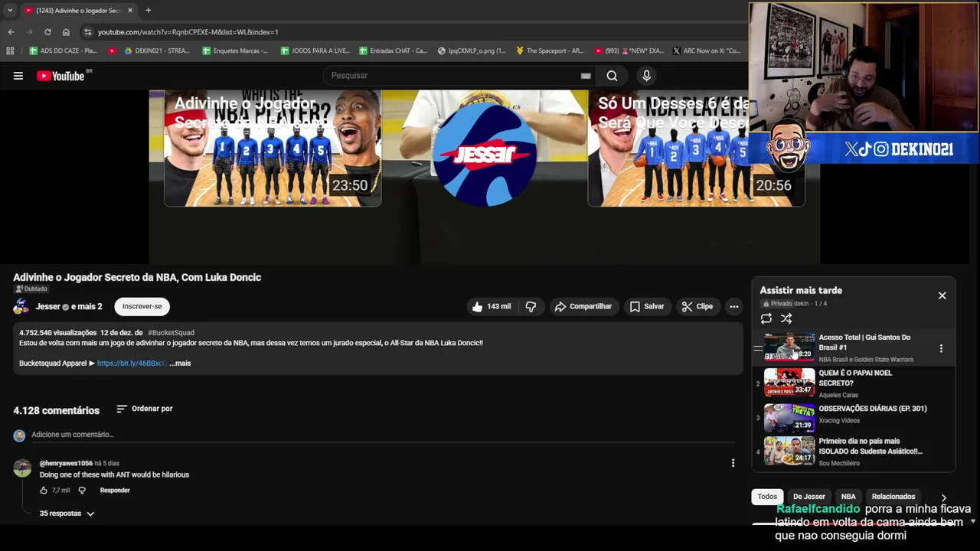The width and height of the screenshot is (980, 551).
Task: Click the search magnifier button
Action: click(612, 76)
